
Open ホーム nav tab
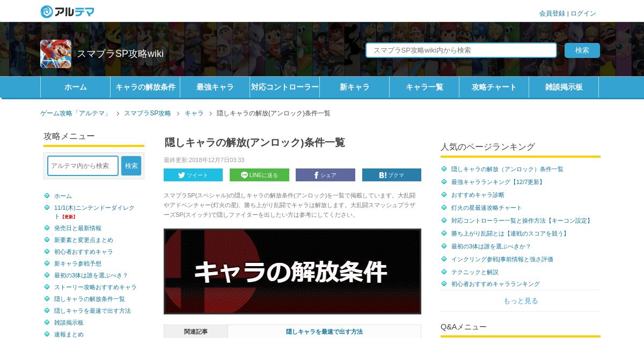pyautogui.click(x=76, y=87)
